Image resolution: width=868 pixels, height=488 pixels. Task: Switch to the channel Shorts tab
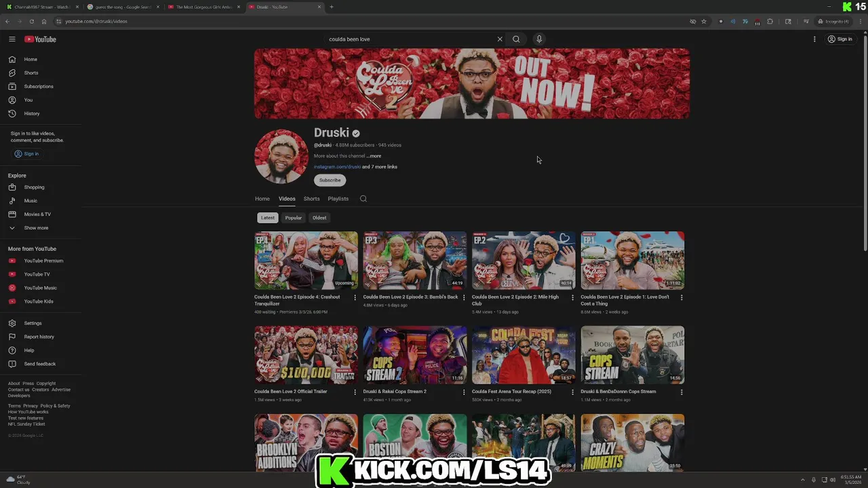pos(311,199)
